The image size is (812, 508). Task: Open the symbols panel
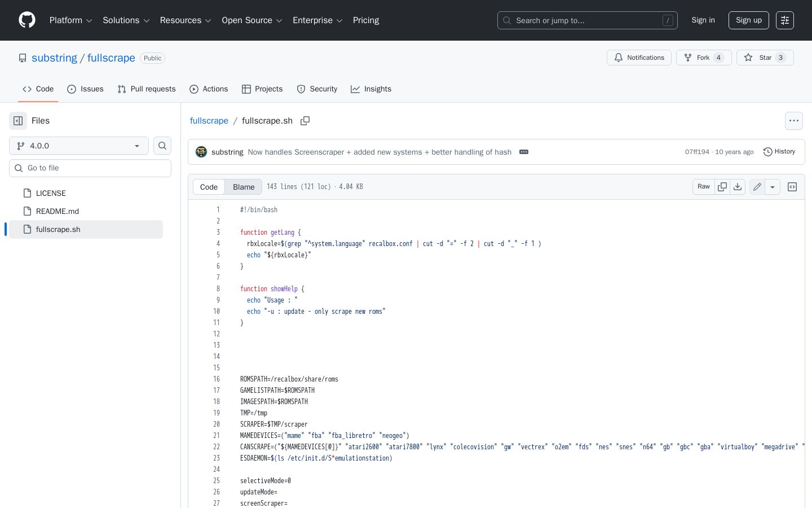tap(792, 187)
